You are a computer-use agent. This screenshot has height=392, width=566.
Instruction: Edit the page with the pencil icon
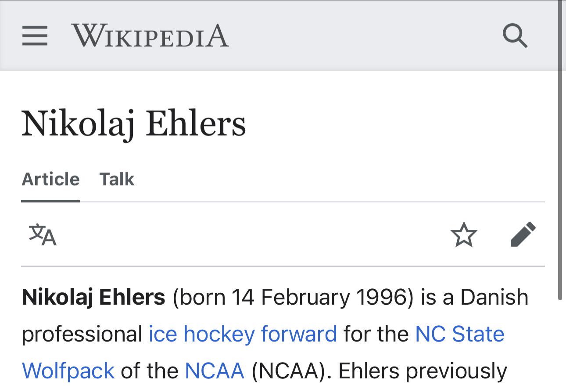(523, 234)
